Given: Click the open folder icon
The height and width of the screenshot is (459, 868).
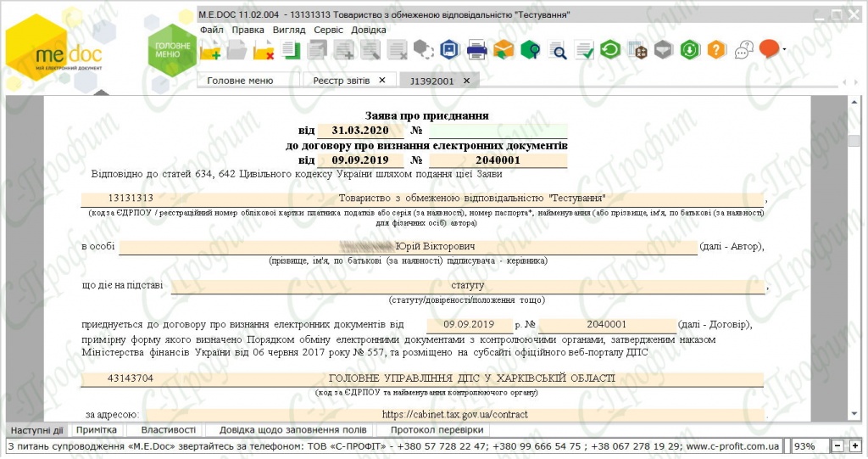Looking at the screenshot, I should [x=236, y=50].
